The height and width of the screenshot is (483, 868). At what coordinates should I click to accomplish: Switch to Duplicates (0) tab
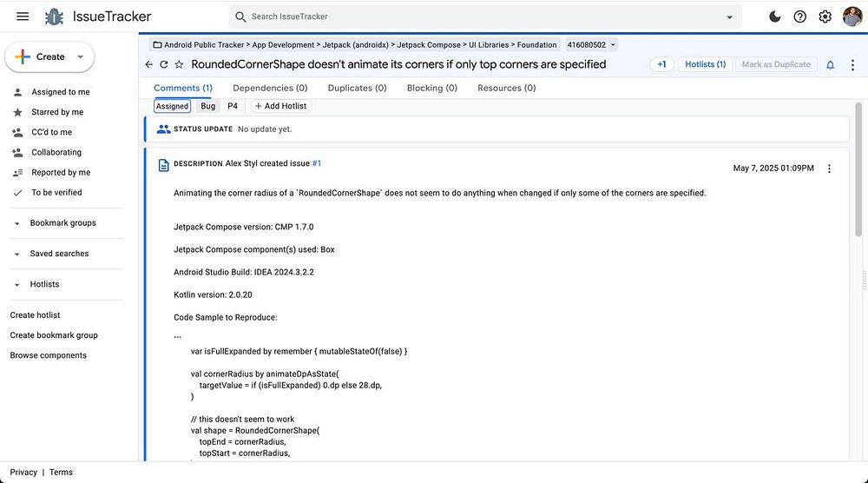(x=357, y=88)
